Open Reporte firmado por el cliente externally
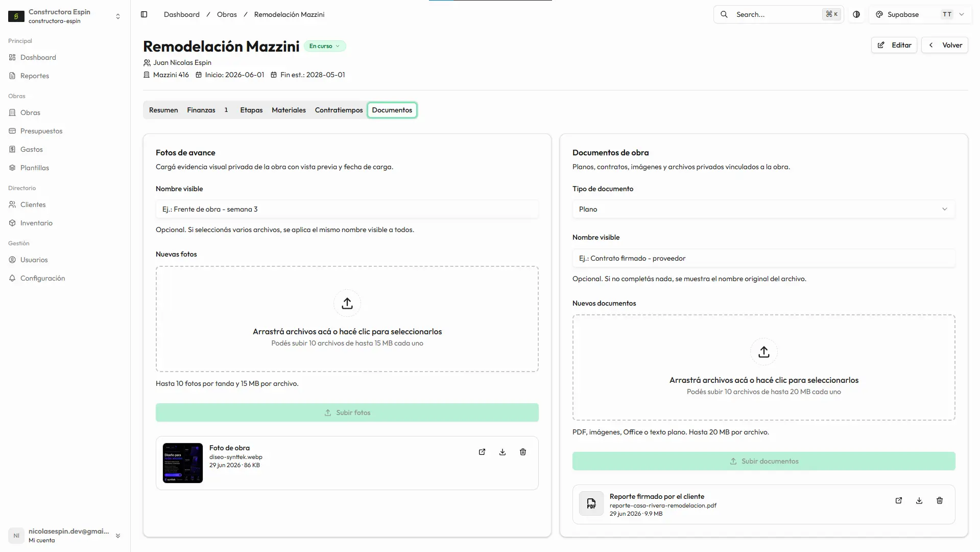This screenshot has width=980, height=552. (899, 500)
